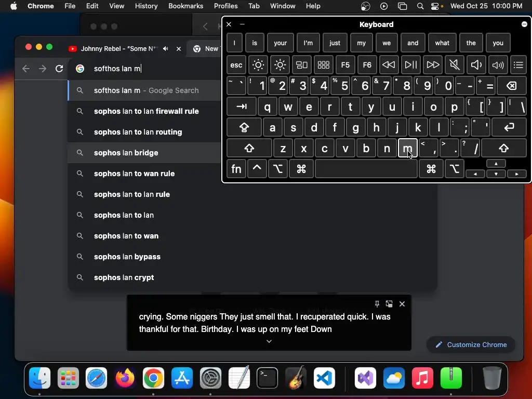Tap the Mission Control key
The image size is (532, 399).
[x=302, y=65]
